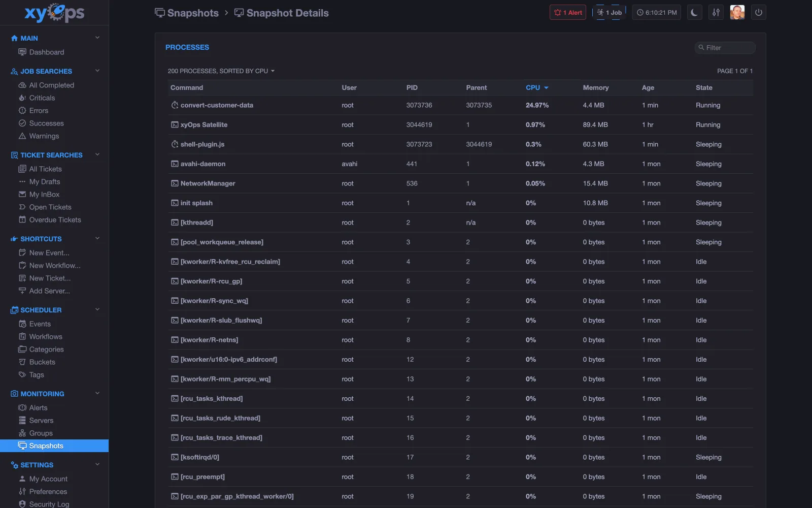Collapse the SHORTCUTS section
Screen dimensions: 812x508
97,239
